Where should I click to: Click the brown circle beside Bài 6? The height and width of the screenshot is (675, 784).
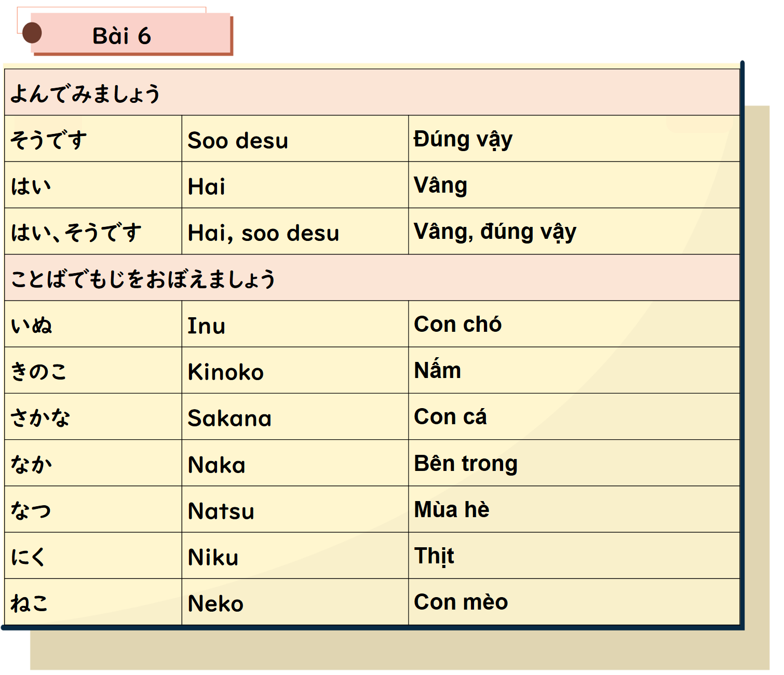coord(32,33)
